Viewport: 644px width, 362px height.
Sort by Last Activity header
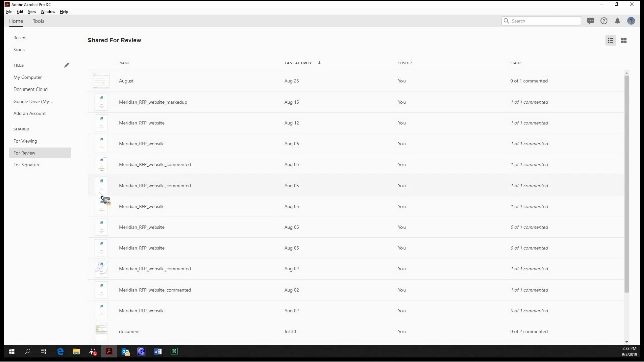click(298, 63)
